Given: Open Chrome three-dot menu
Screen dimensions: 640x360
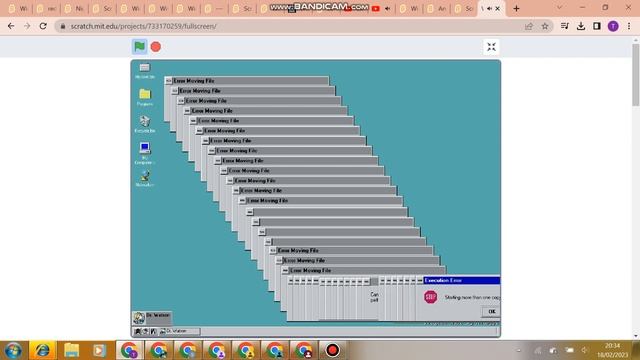Looking at the screenshot, I should [x=629, y=26].
